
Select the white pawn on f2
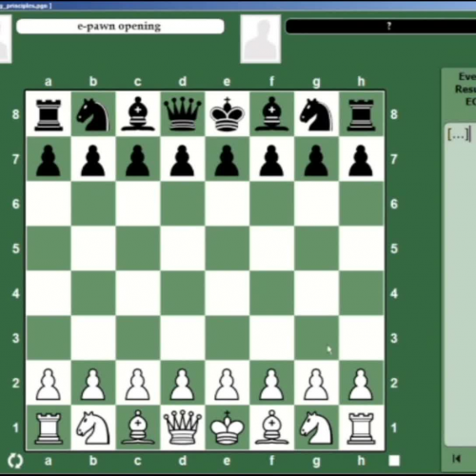271,384
